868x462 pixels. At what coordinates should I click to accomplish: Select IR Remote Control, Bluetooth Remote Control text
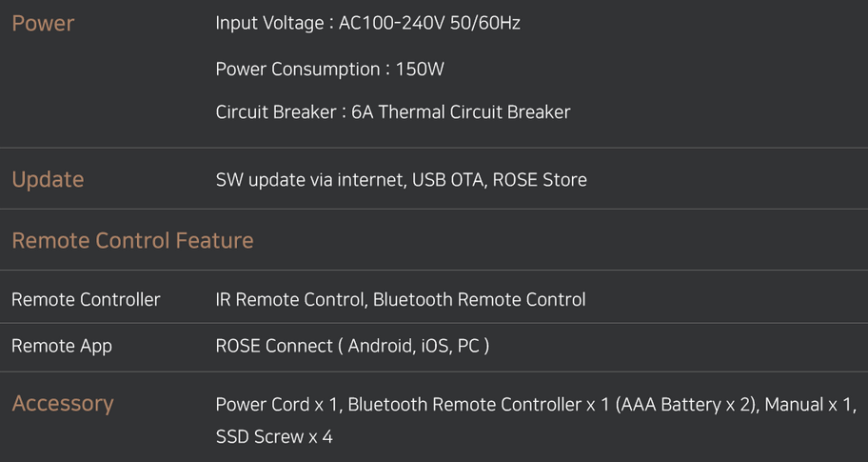401,300
